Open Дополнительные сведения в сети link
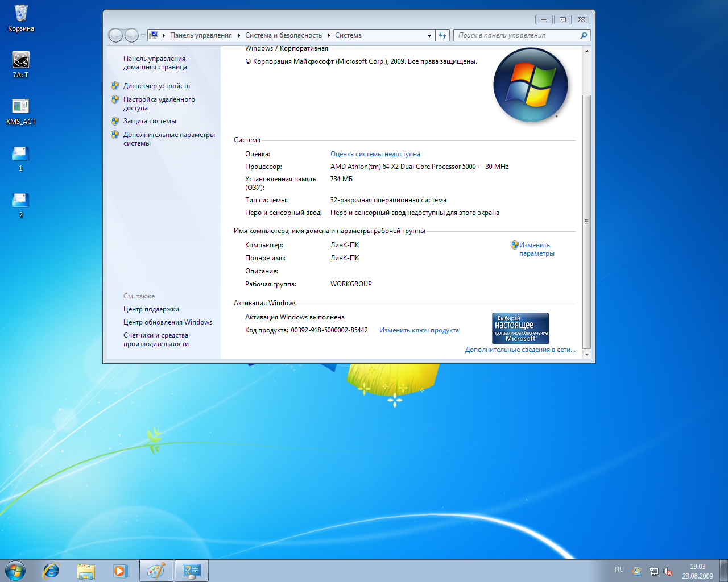Viewport: 728px width, 582px height. (520, 350)
